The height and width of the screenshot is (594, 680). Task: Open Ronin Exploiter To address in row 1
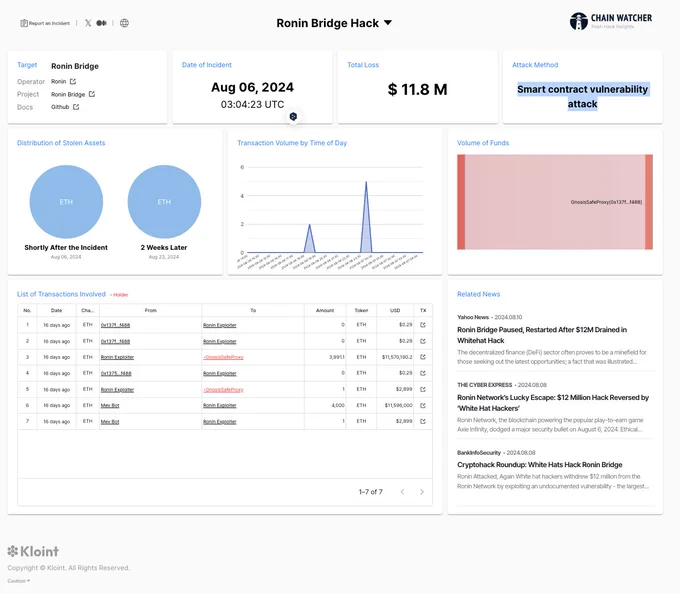point(219,325)
